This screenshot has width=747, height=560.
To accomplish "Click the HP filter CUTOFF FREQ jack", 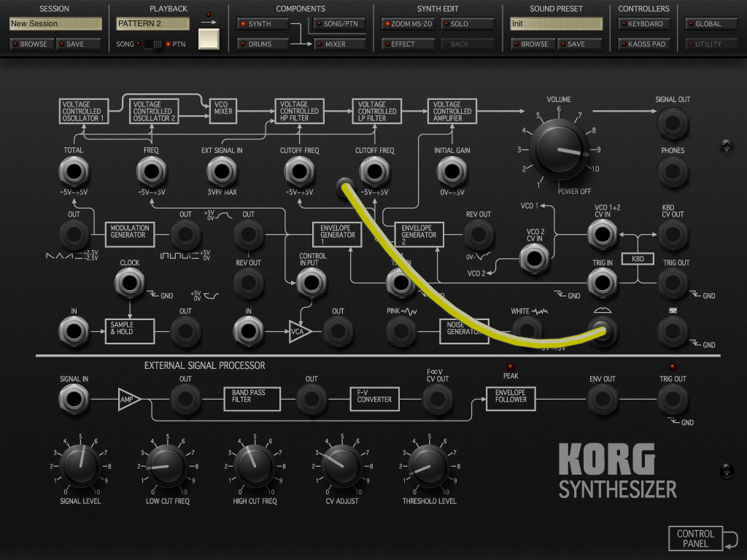I will point(299,171).
